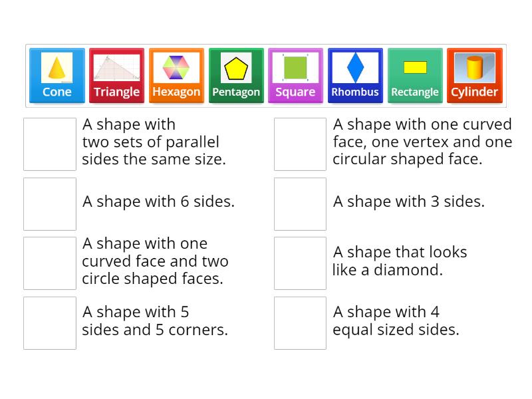
Task: Click the yellow pentagon image on its tile
Action: tap(236, 66)
